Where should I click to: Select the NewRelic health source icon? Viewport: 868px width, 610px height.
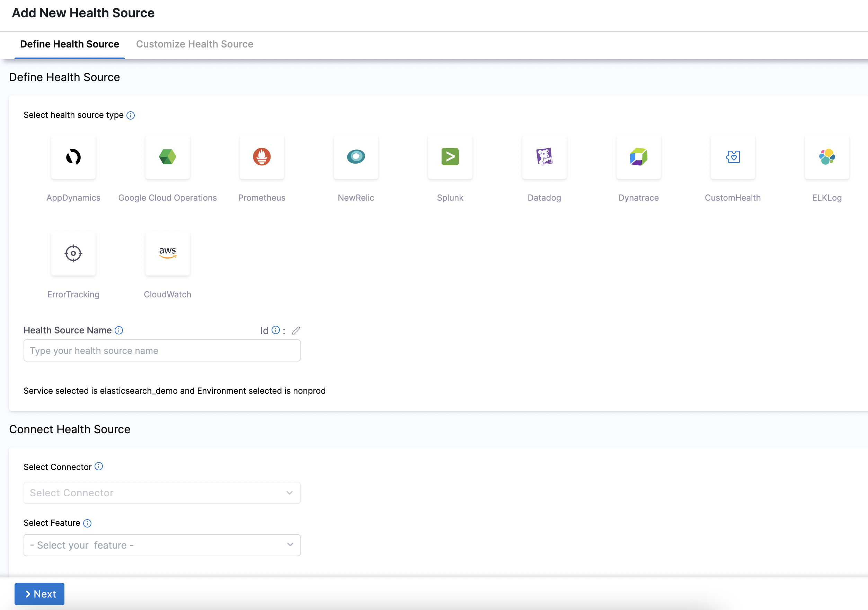tap(356, 157)
